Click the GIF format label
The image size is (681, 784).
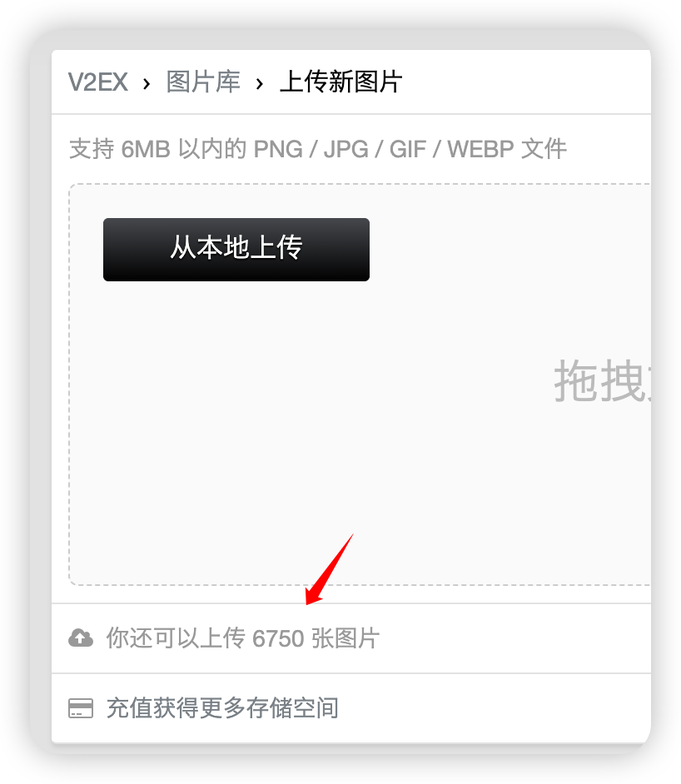pos(408,150)
